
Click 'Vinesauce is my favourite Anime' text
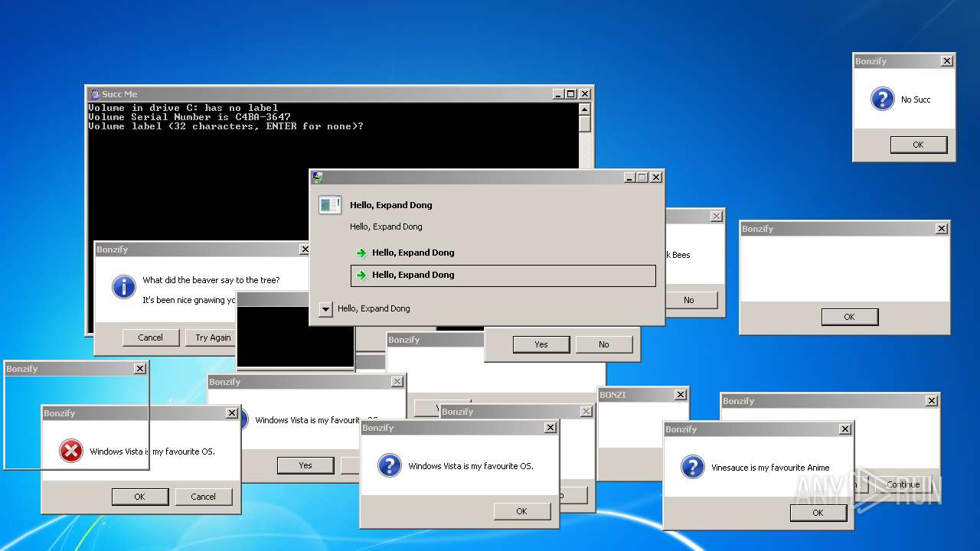(770, 468)
